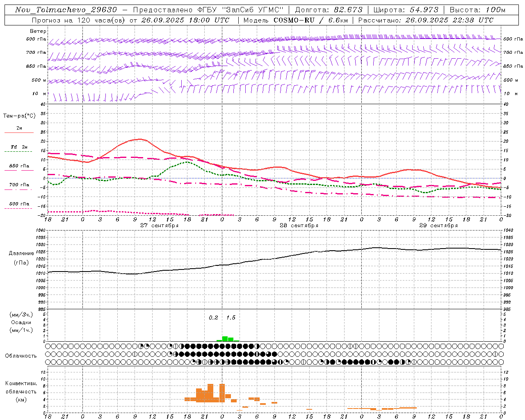Click the green precipitation bars
The image size is (525, 420).
[228, 339]
